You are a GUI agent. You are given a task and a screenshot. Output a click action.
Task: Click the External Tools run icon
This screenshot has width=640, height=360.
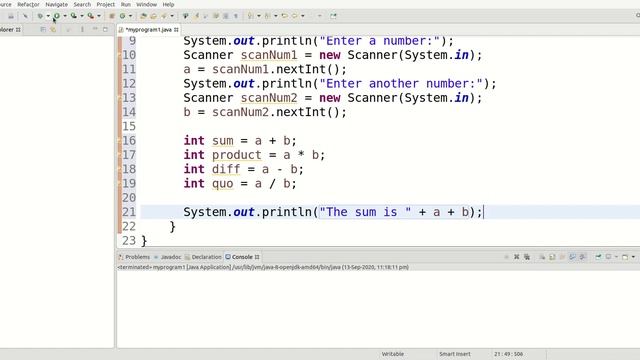91,16
